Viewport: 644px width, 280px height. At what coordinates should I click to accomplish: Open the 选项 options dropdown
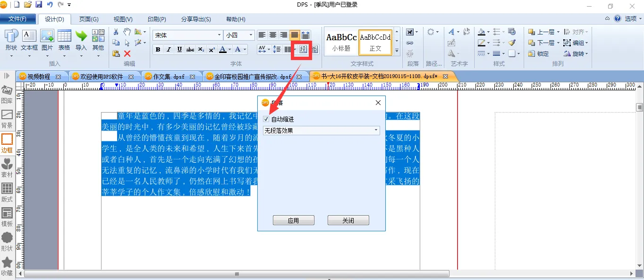(x=634, y=18)
